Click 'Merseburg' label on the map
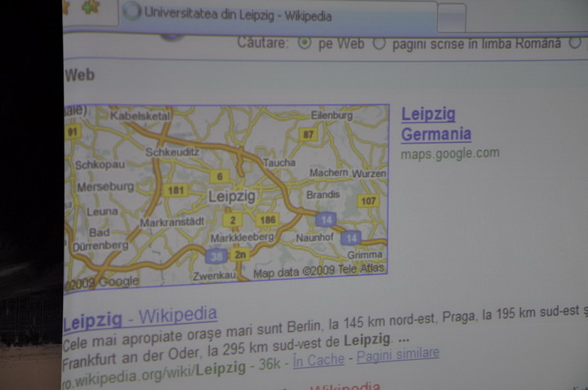This screenshot has width=588, height=390. [105, 187]
